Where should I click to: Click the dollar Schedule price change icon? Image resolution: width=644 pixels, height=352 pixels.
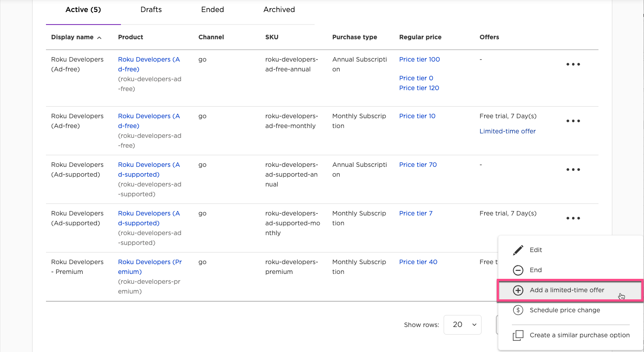[x=518, y=311]
